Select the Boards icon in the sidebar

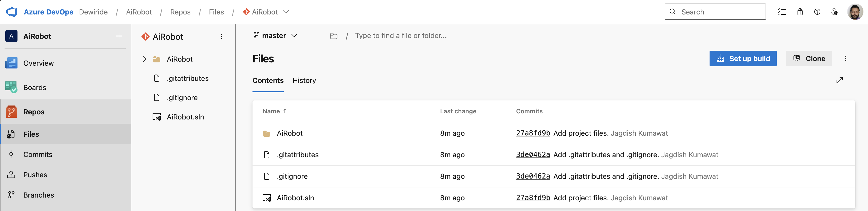[11, 87]
